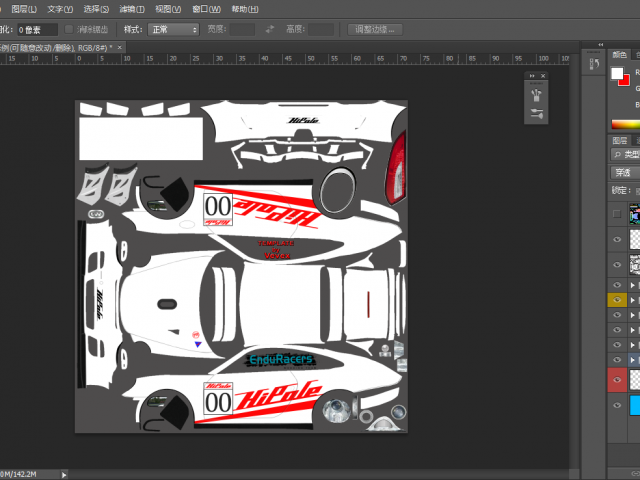This screenshot has width=640, height=480.
Task: Open the History panel icon
Action: [x=594, y=63]
